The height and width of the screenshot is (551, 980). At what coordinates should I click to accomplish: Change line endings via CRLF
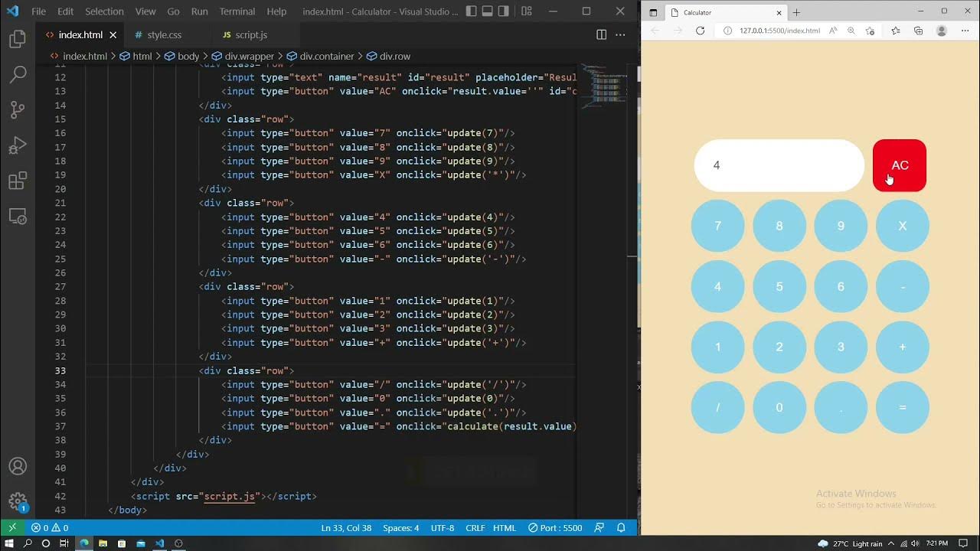pos(475,527)
